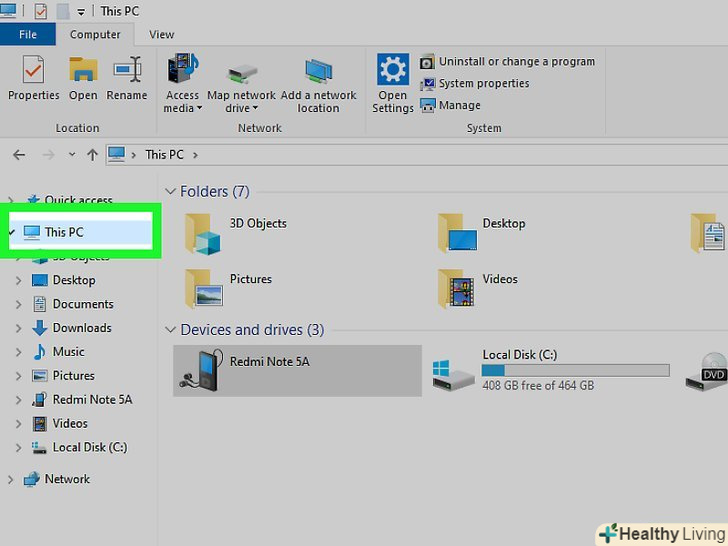The height and width of the screenshot is (546, 728).
Task: Collapse the Devices and drives group
Action: click(x=170, y=330)
